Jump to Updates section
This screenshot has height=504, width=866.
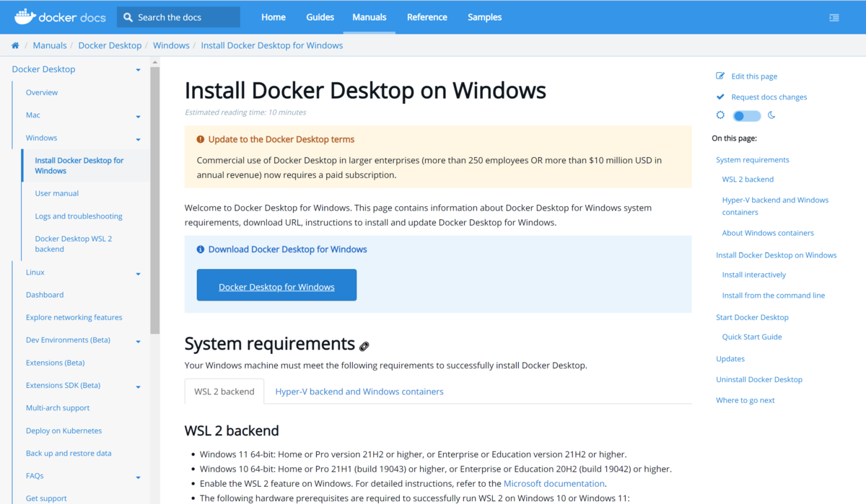(x=730, y=359)
